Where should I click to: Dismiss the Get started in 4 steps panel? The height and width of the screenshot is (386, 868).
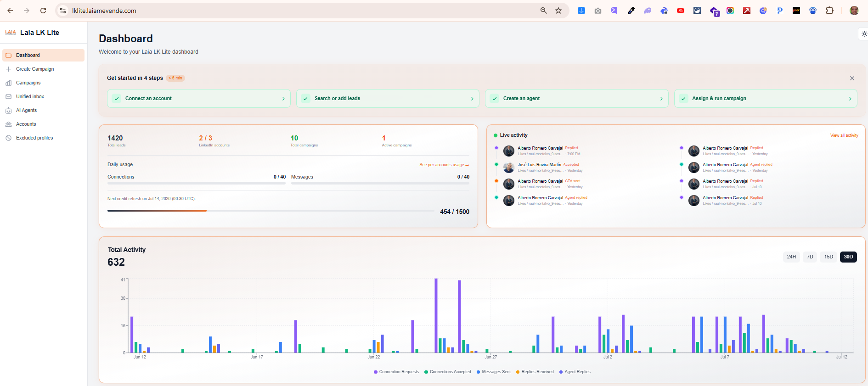(x=852, y=78)
